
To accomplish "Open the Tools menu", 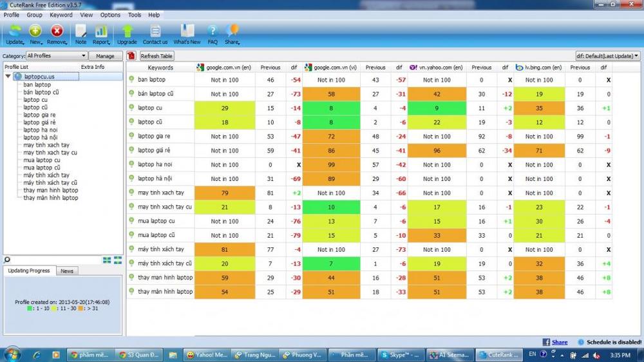I will coord(135,15).
